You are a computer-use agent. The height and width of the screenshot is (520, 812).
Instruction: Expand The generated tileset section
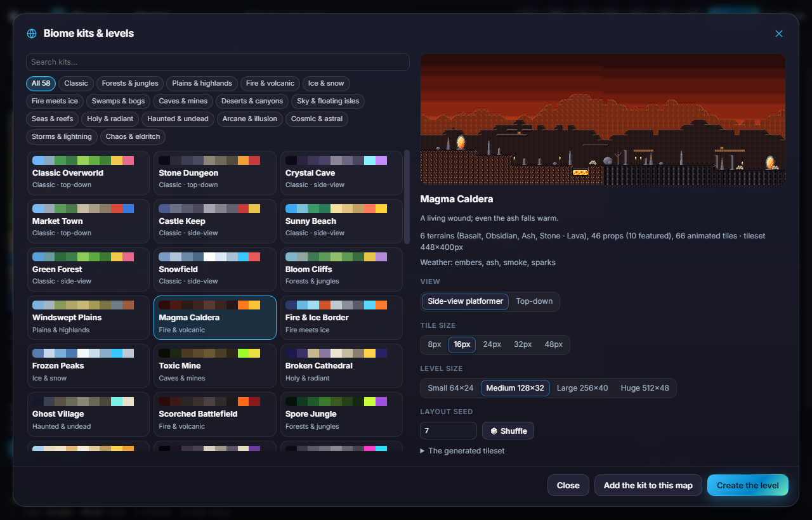[x=462, y=451]
